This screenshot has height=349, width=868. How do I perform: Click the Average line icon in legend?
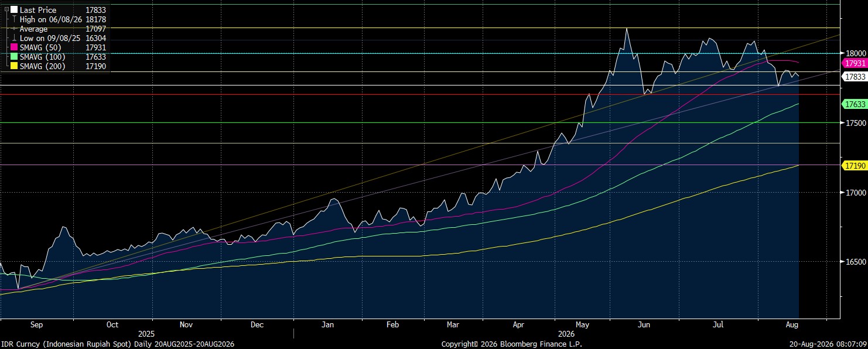pyautogui.click(x=14, y=29)
